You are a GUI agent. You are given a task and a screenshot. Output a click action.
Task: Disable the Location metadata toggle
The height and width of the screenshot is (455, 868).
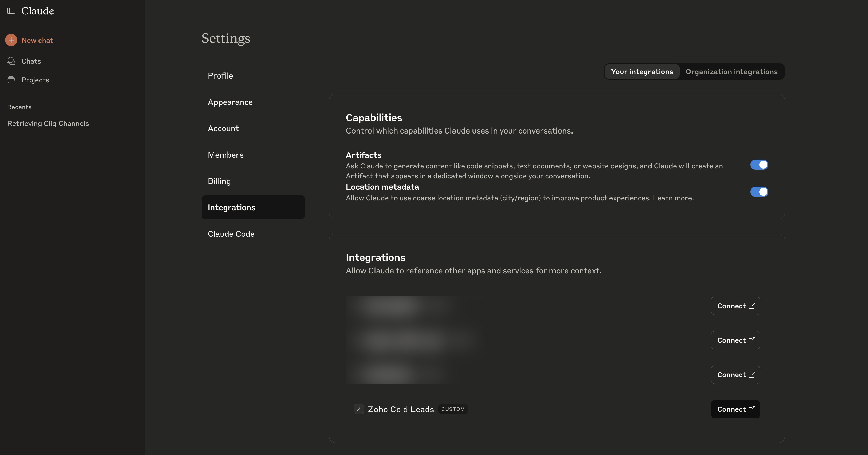[x=759, y=192]
